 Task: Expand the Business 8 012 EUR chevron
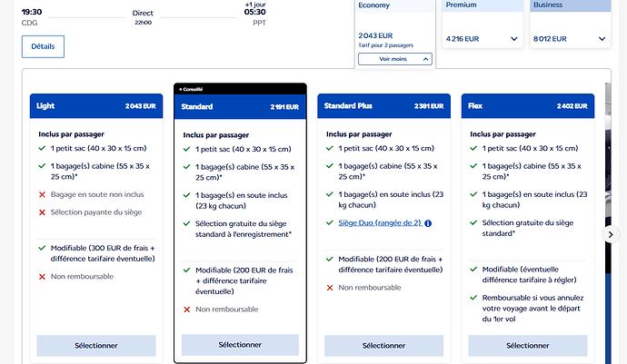coord(602,39)
